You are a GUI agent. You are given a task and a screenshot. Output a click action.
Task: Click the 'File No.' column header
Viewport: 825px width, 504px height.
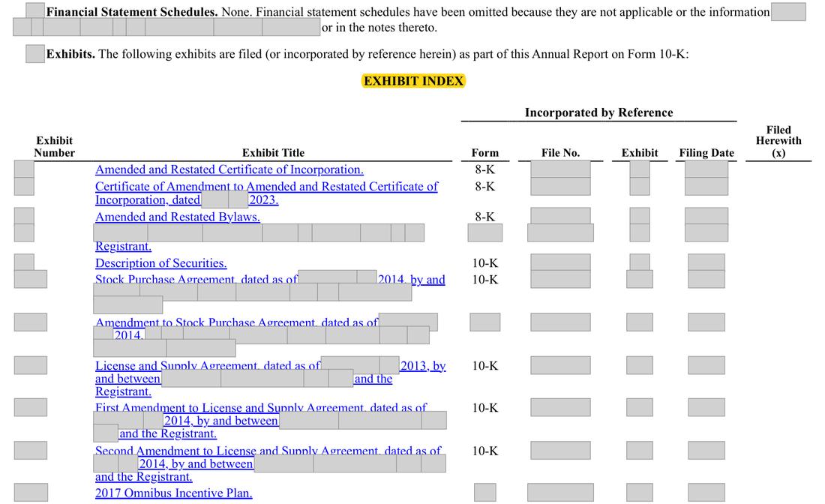click(560, 152)
